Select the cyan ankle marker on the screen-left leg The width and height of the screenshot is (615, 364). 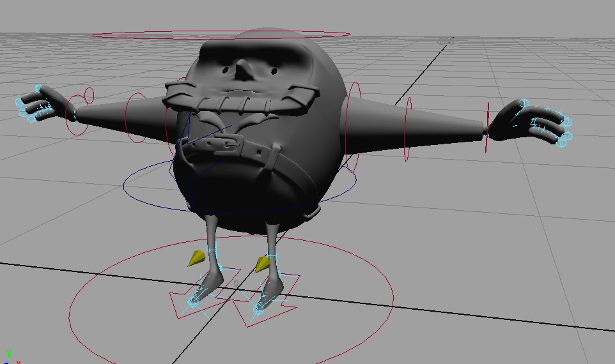[212, 250]
